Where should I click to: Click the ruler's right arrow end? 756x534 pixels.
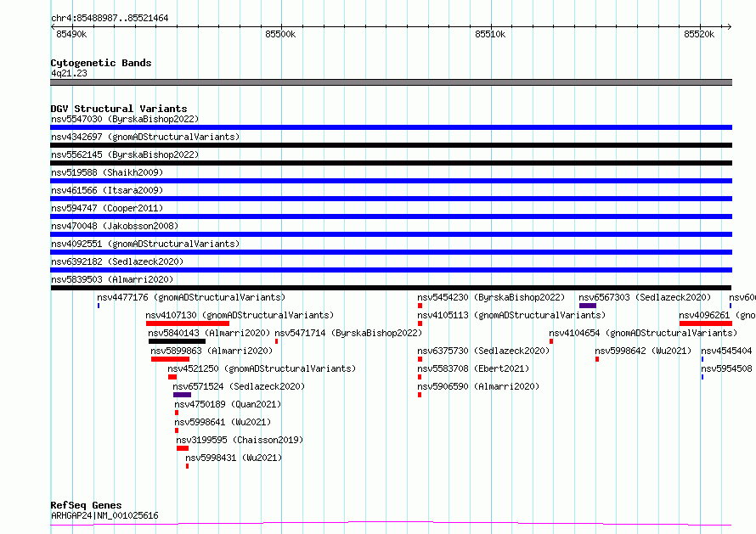[730, 26]
